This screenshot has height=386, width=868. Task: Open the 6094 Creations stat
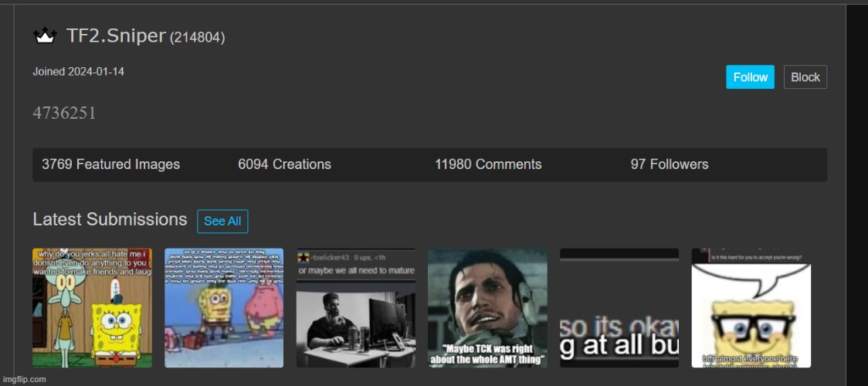(x=284, y=164)
